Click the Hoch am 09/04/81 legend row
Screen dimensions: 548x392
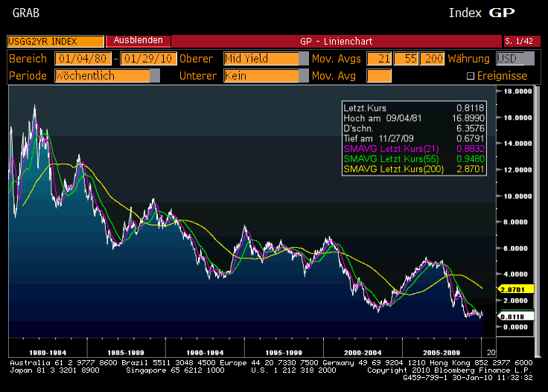tap(414, 118)
